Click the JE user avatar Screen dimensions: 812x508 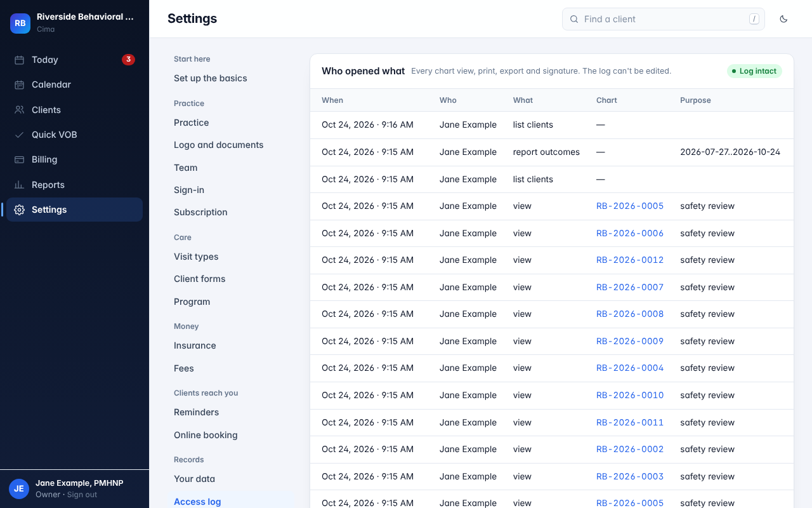[x=19, y=488]
